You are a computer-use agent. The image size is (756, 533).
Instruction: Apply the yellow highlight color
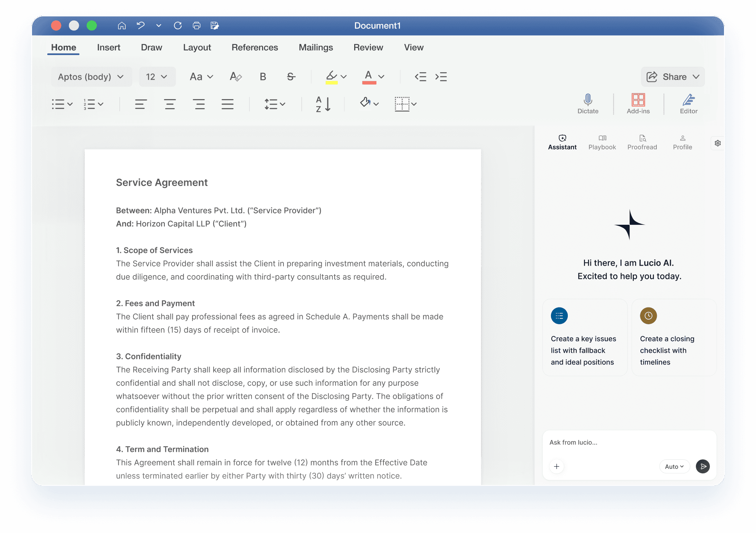tap(332, 77)
